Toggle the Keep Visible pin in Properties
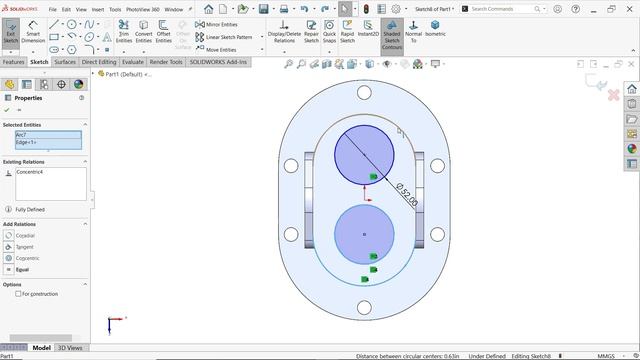Screen dimensions: 640x360 tap(19, 110)
